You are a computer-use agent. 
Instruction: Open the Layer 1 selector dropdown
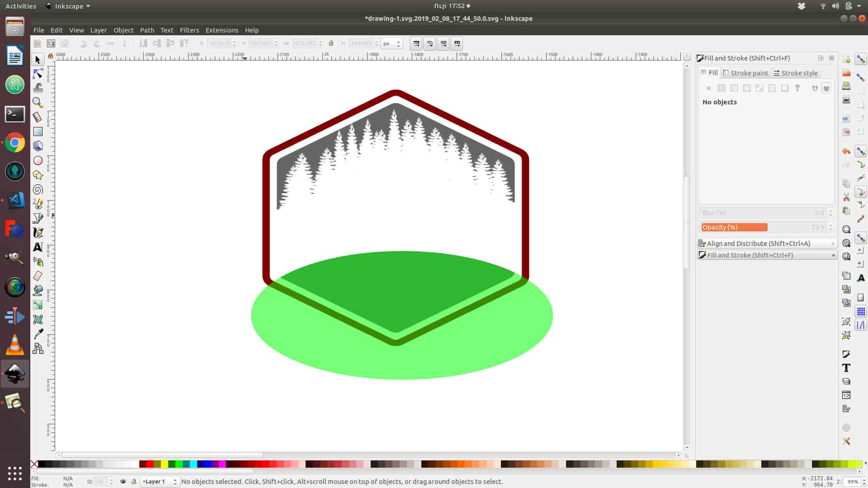(x=159, y=482)
